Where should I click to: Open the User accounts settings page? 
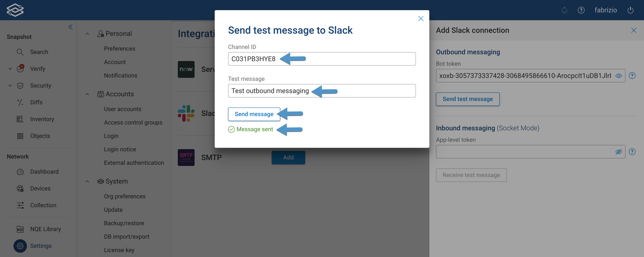[x=123, y=109]
